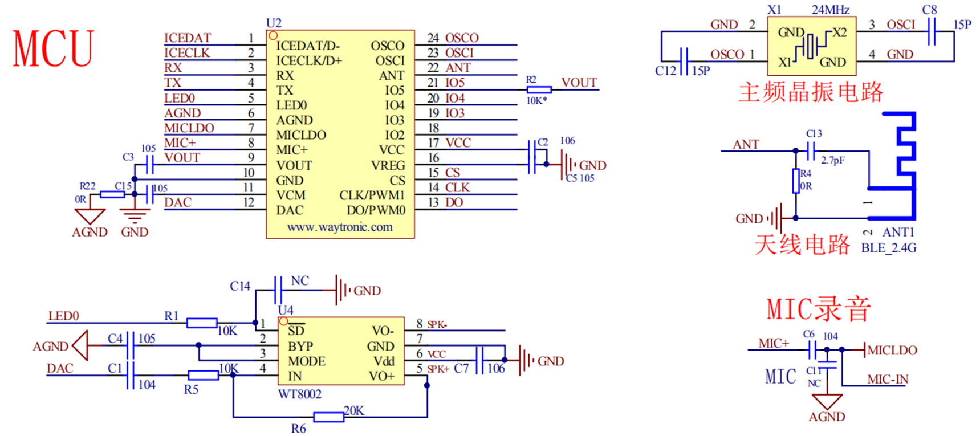This screenshot has height=436, width=980.
Task: Click the ICEDAT net label at pin 1
Action: tap(188, 38)
